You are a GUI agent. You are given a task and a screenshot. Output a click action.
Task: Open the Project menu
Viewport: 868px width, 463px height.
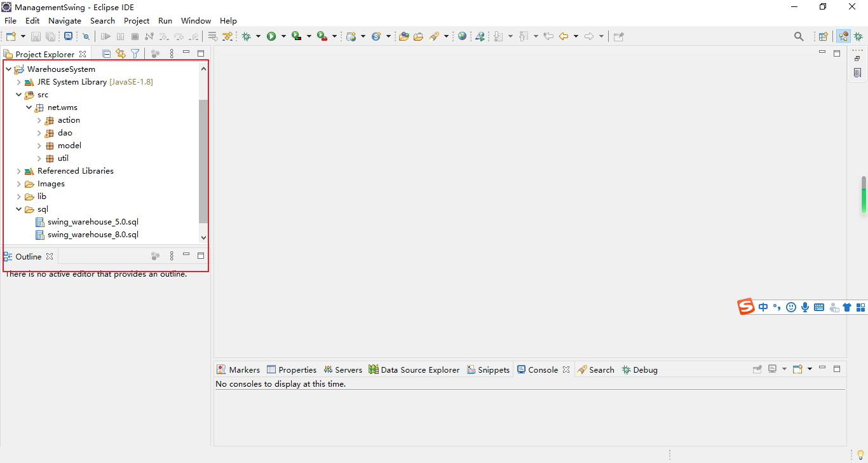(x=137, y=21)
